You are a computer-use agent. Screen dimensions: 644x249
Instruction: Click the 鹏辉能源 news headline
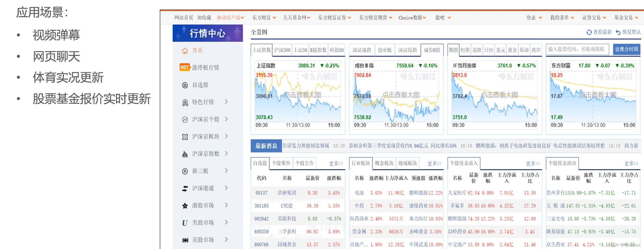(540, 146)
